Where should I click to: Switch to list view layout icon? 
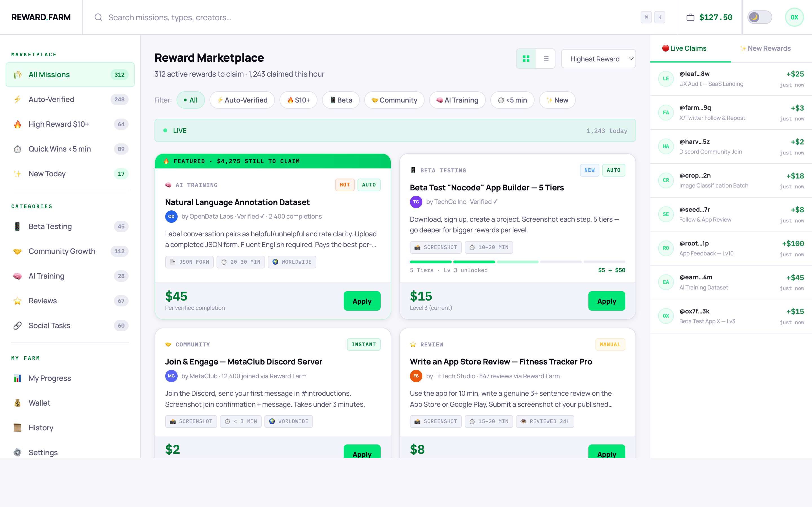click(546, 59)
